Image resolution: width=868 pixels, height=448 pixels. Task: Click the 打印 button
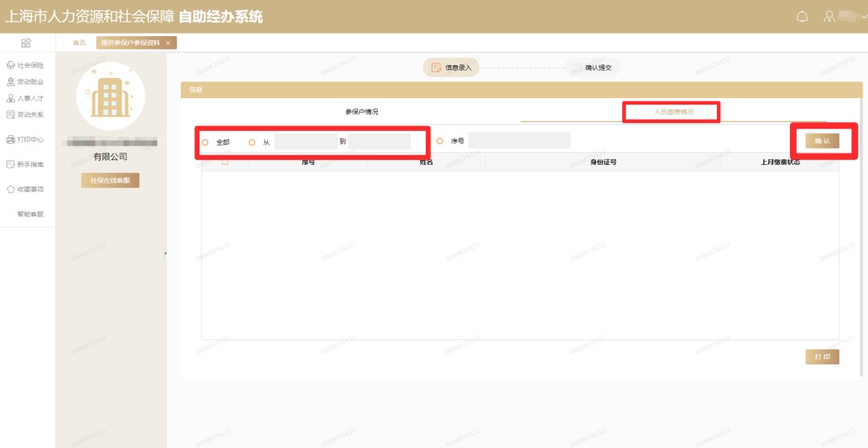coord(821,357)
